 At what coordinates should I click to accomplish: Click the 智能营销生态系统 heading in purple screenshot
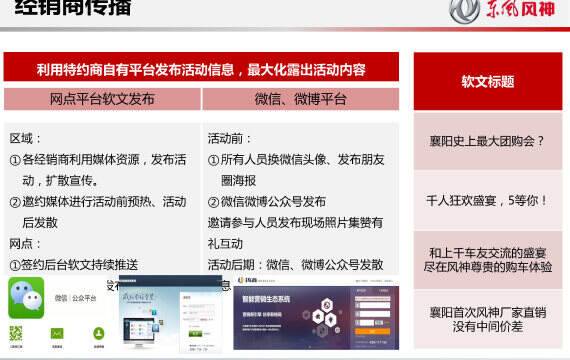click(x=266, y=299)
